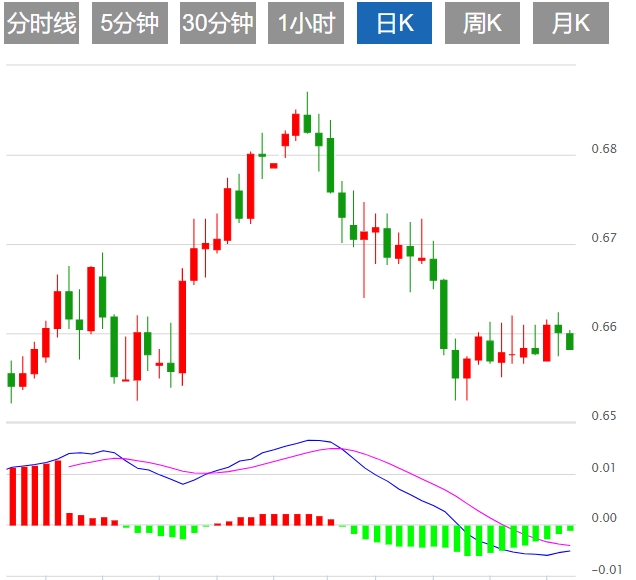The height and width of the screenshot is (580, 636).
Task: Click the 0.68 price axis label
Action: point(604,149)
